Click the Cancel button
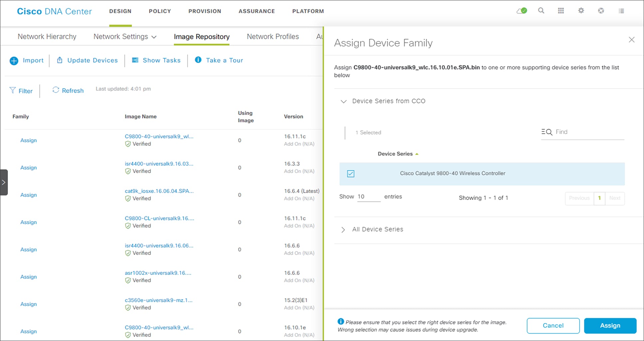Viewport: 644px width, 341px height. [x=553, y=326]
